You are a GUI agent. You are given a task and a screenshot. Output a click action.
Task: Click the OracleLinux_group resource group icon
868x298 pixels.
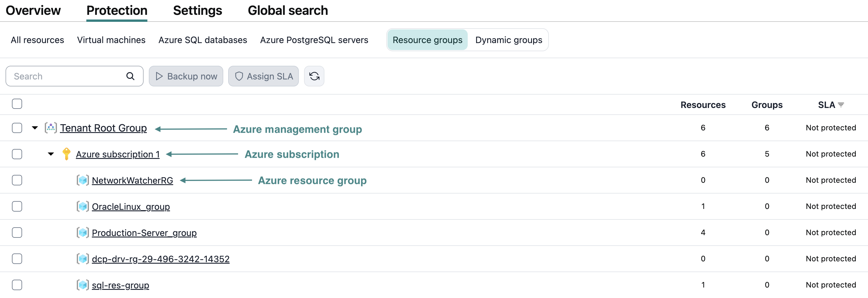click(x=83, y=206)
